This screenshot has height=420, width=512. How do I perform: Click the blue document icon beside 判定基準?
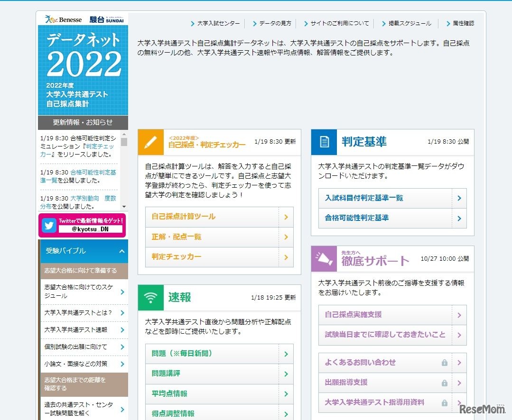pyautogui.click(x=324, y=142)
